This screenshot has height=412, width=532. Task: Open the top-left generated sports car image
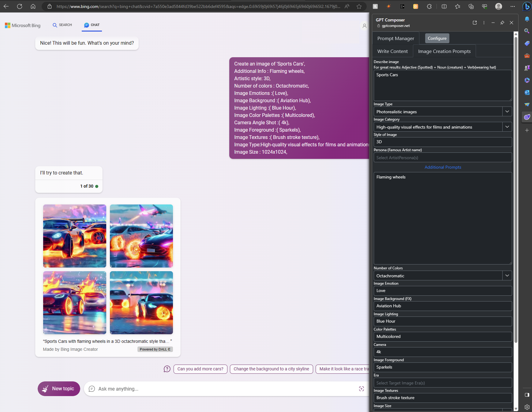tap(75, 236)
